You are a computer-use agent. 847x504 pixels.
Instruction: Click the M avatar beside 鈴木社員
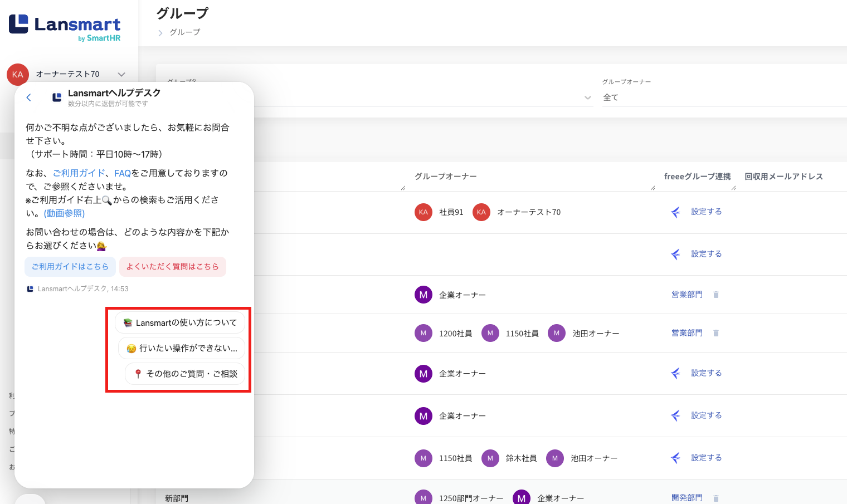pos(490,458)
